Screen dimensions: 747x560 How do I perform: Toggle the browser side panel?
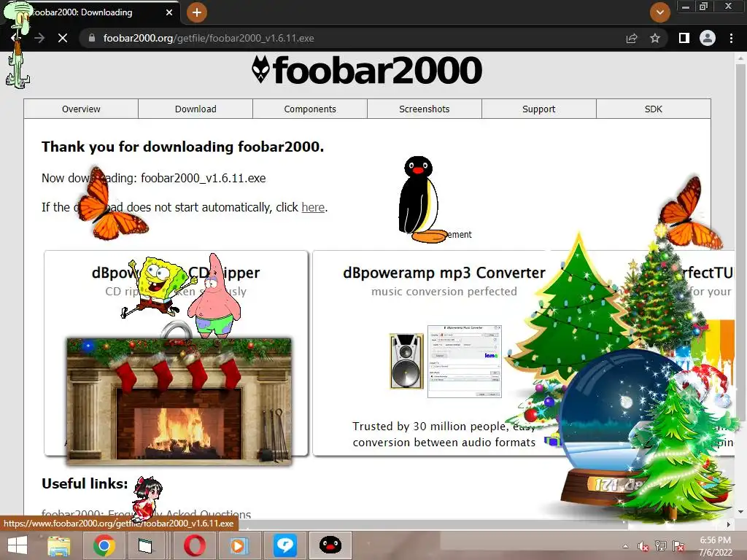click(684, 38)
